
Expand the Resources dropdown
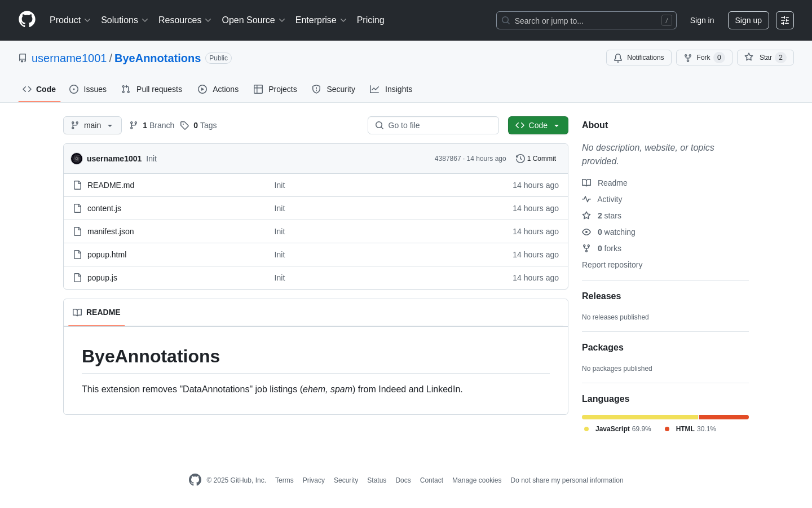pos(185,20)
